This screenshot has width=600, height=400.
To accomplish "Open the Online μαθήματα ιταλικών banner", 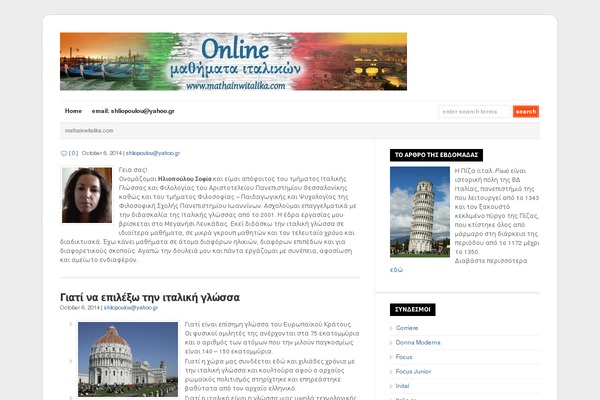I will [233, 61].
